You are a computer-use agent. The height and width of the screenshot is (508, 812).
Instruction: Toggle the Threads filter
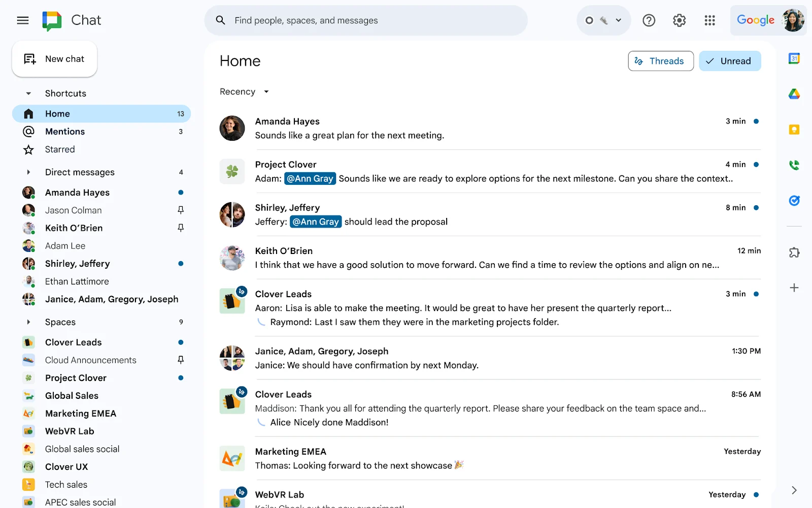click(660, 61)
